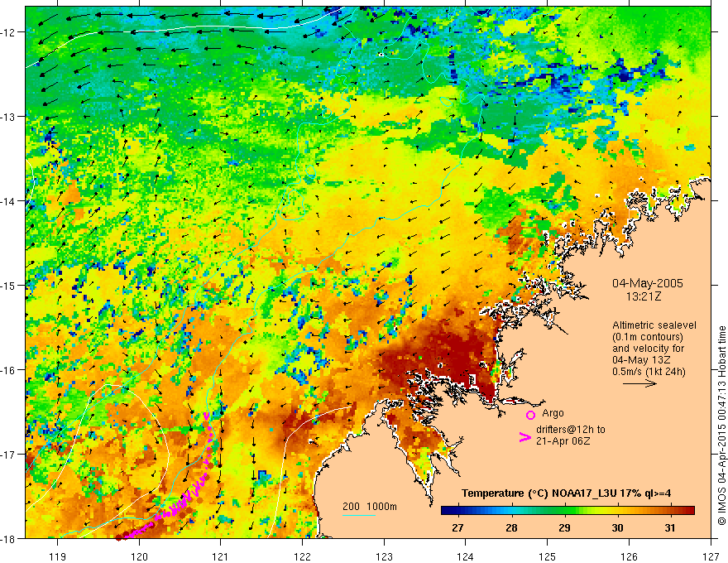Click the longitude axis label 121

[x=221, y=556]
